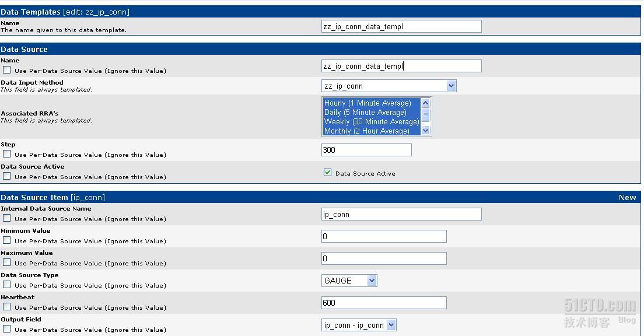Select Weekly (30 Minute Average) in the RRA list

371,121
